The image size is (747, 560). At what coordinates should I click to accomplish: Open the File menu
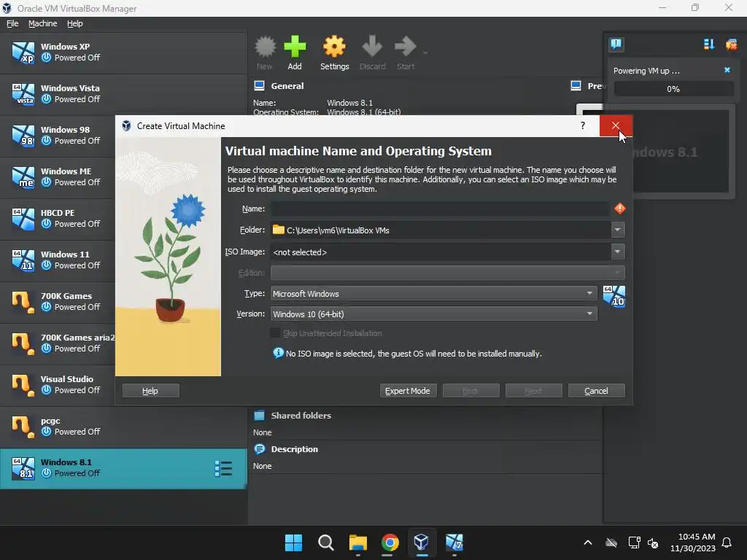coord(12,23)
